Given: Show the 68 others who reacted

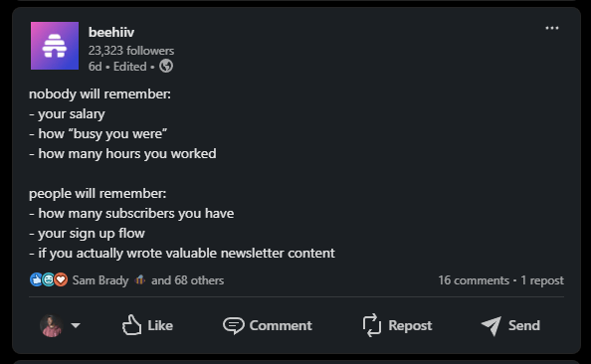Looking at the screenshot, I should (187, 280).
